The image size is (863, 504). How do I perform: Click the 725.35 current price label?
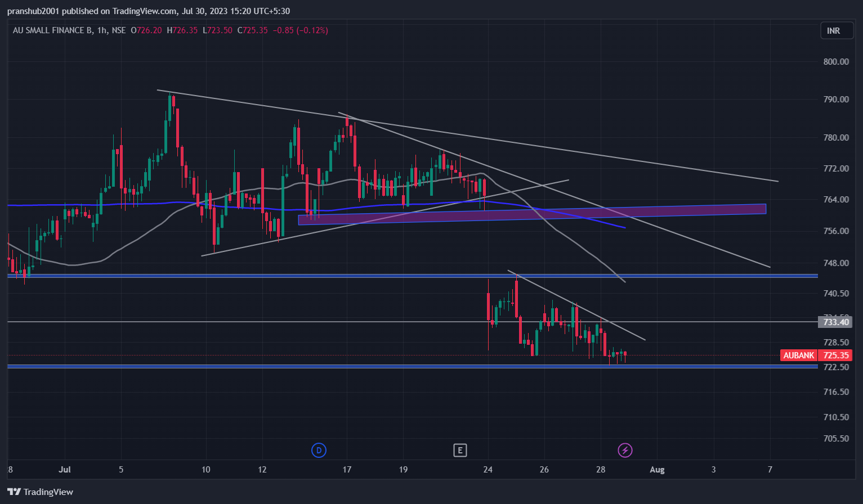(836, 355)
